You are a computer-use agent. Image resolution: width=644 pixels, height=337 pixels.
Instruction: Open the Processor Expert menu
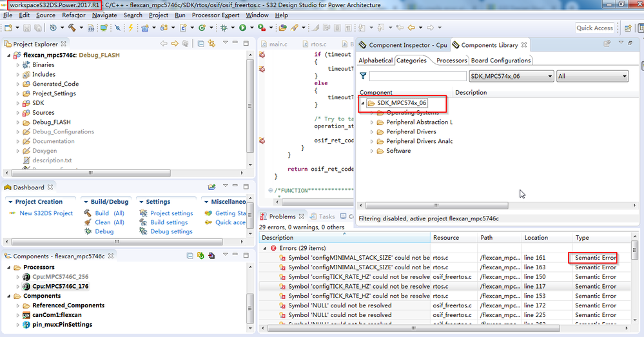coord(215,15)
